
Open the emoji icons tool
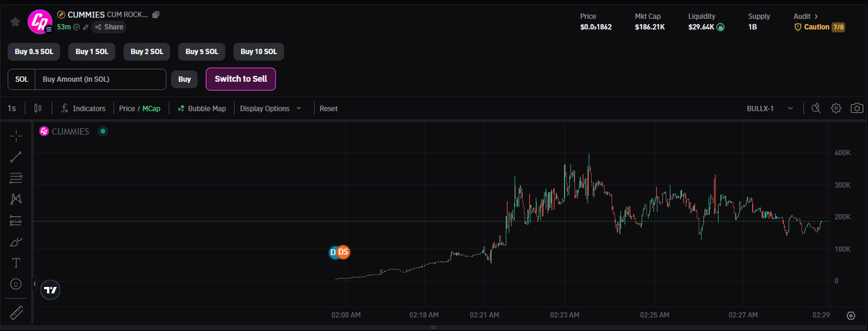(x=16, y=284)
